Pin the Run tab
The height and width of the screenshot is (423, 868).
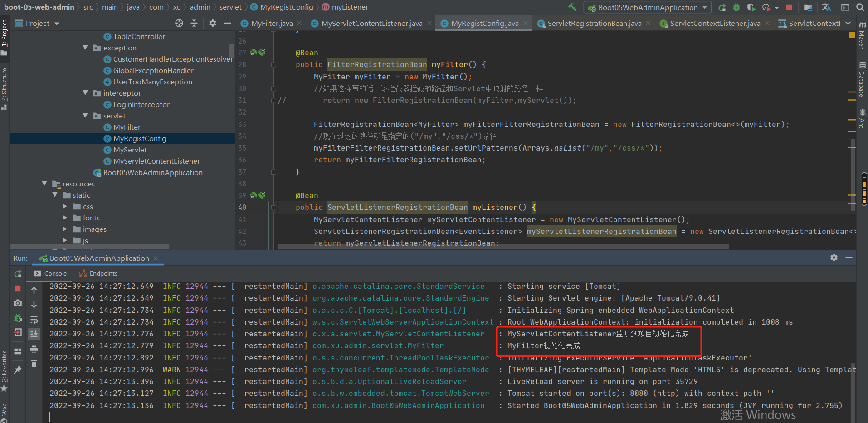(18, 370)
